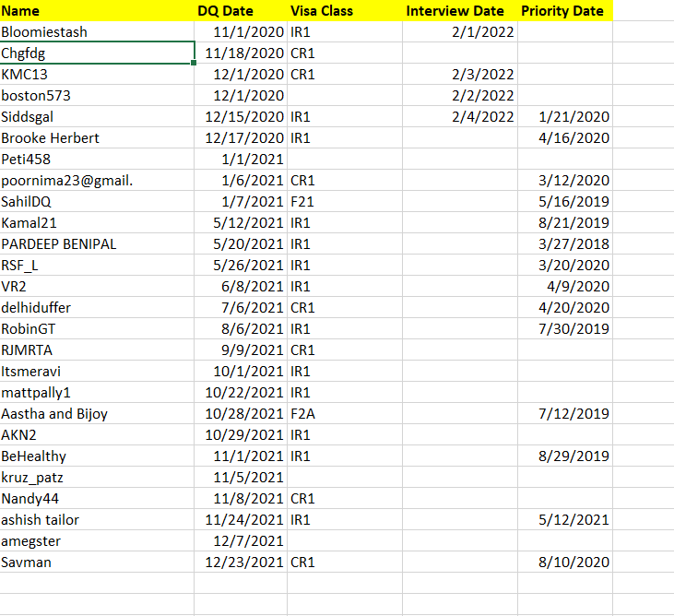The image size is (674, 616).
Task: Click the Visa Class column header
Action: pyautogui.click(x=345, y=10)
